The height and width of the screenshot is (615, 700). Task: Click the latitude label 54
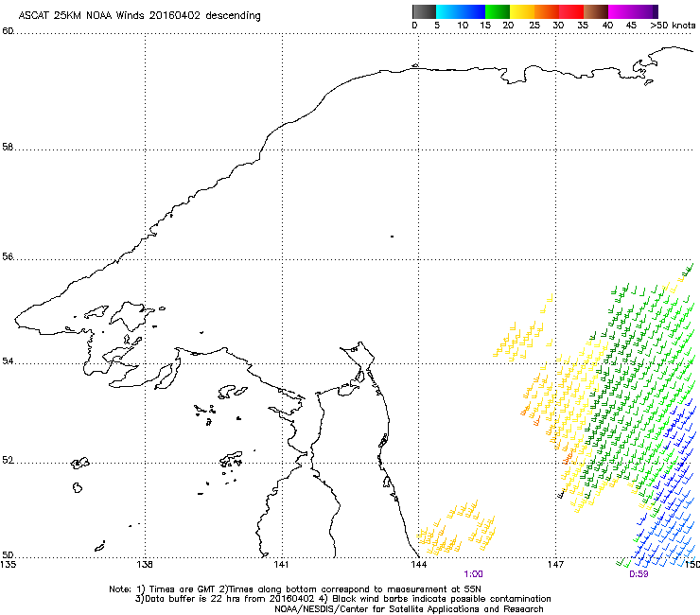point(8,360)
